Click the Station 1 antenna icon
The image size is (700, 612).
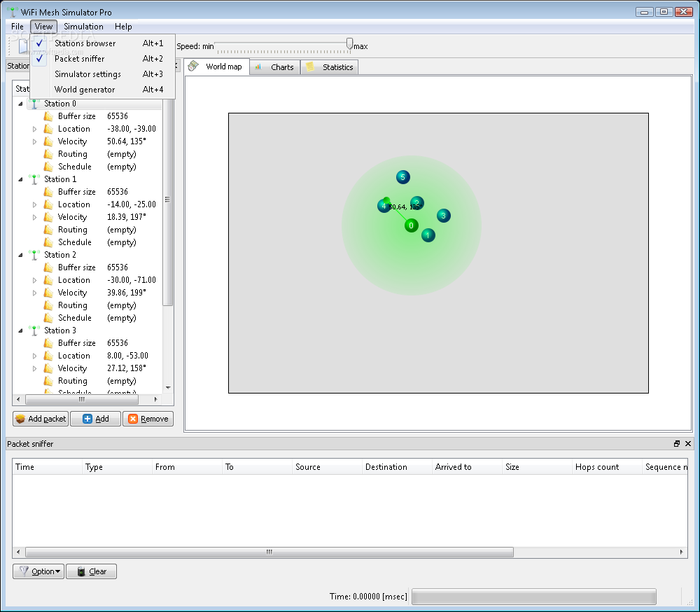[34, 179]
